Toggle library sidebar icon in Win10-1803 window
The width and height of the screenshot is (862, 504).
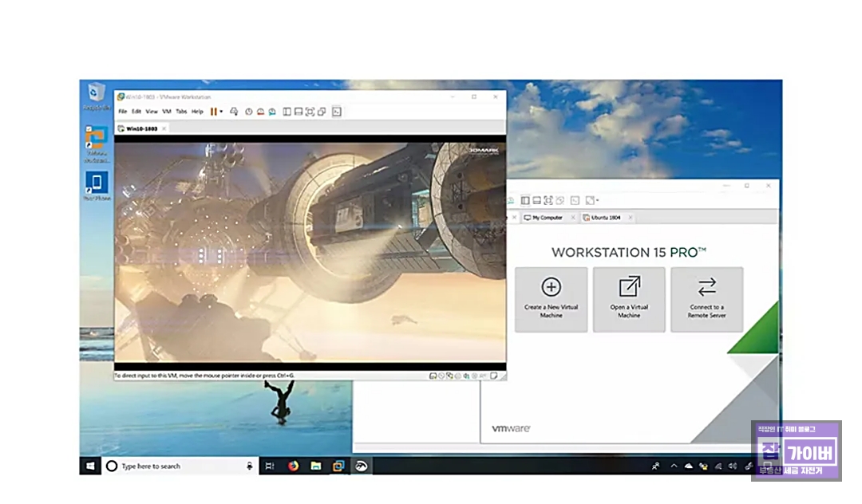click(x=287, y=112)
